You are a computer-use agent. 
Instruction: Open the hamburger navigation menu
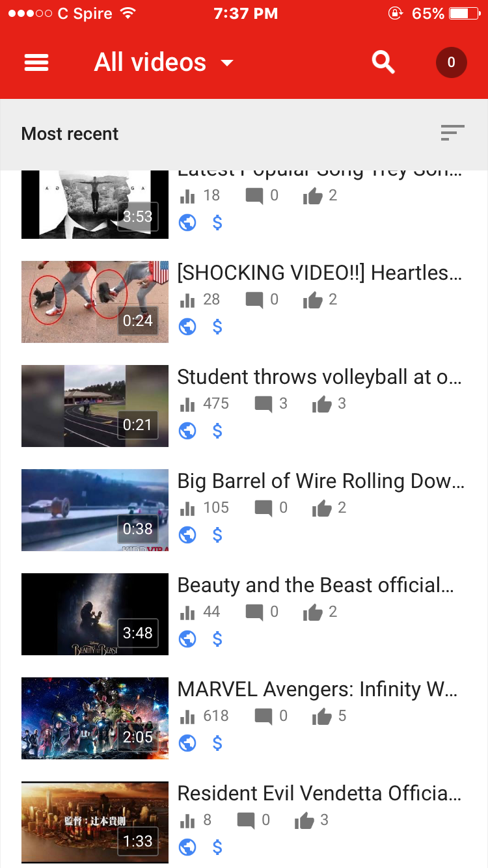pyautogui.click(x=36, y=62)
